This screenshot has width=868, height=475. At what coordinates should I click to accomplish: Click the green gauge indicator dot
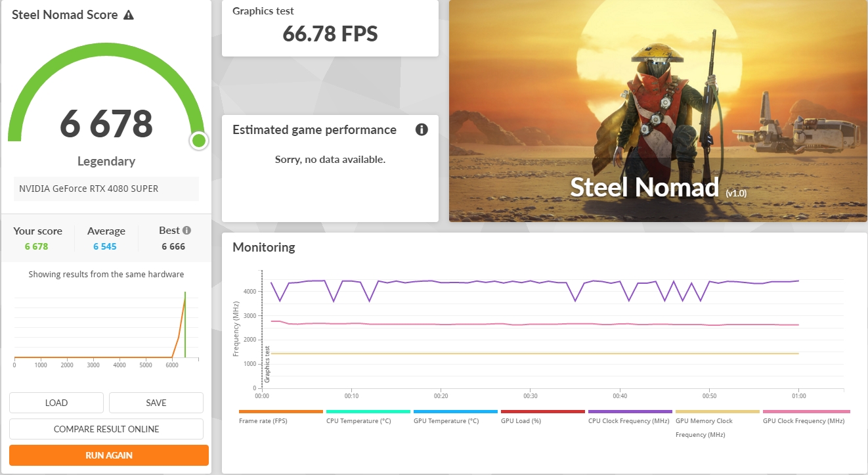click(199, 140)
